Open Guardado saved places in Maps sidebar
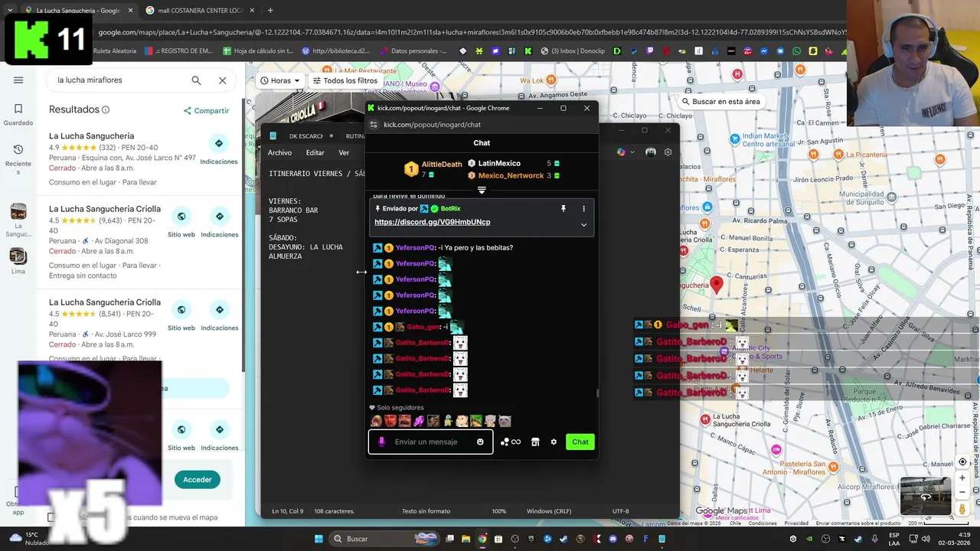The height and width of the screenshot is (551, 980). tap(18, 114)
